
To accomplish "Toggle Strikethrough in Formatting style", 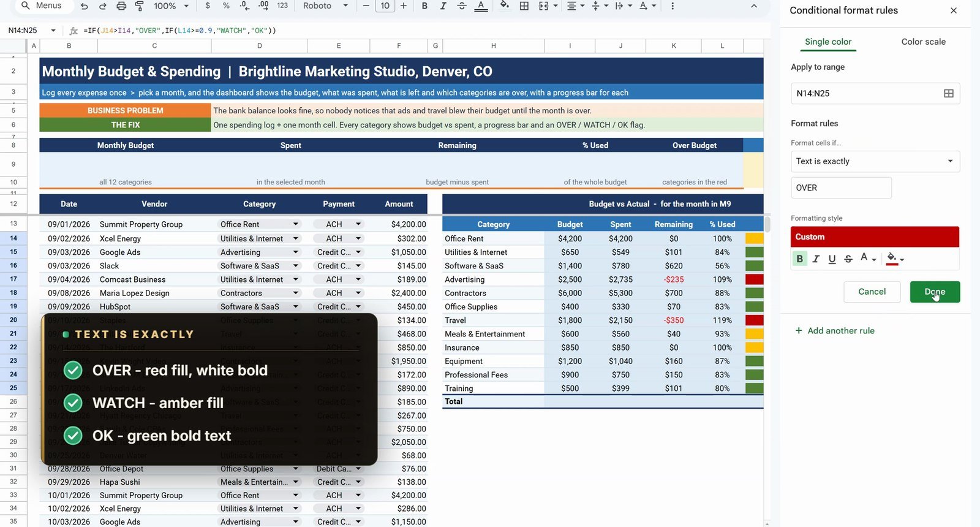I will click(848, 259).
